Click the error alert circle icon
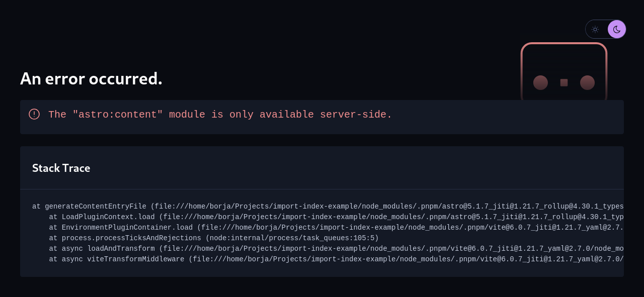The height and width of the screenshot is (297, 644). pyautogui.click(x=34, y=114)
